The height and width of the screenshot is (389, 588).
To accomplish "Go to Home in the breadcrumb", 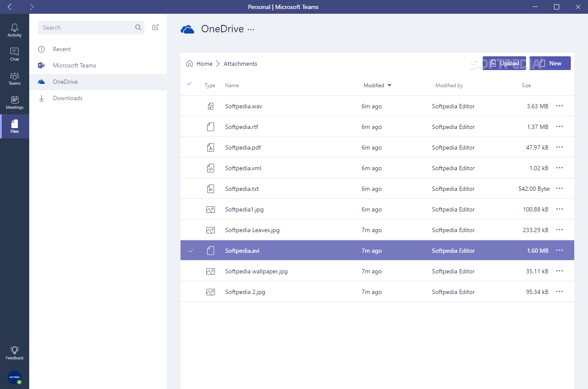I will (205, 64).
